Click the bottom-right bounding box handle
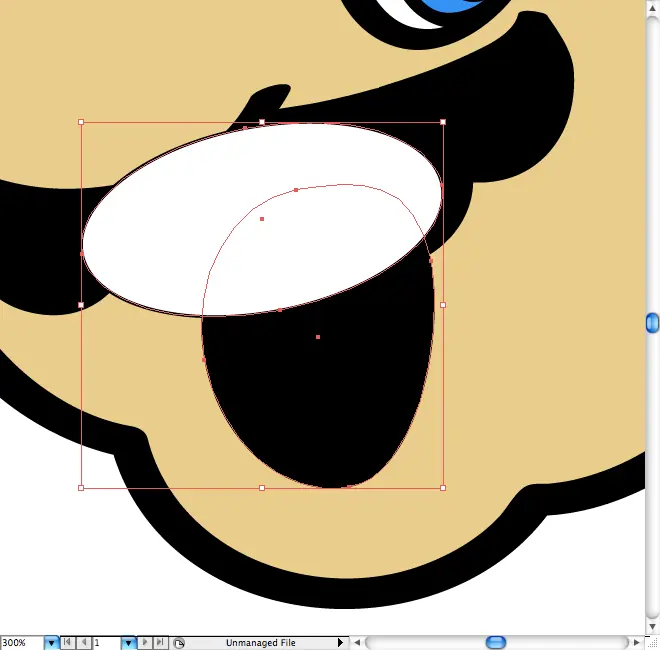 (x=443, y=488)
